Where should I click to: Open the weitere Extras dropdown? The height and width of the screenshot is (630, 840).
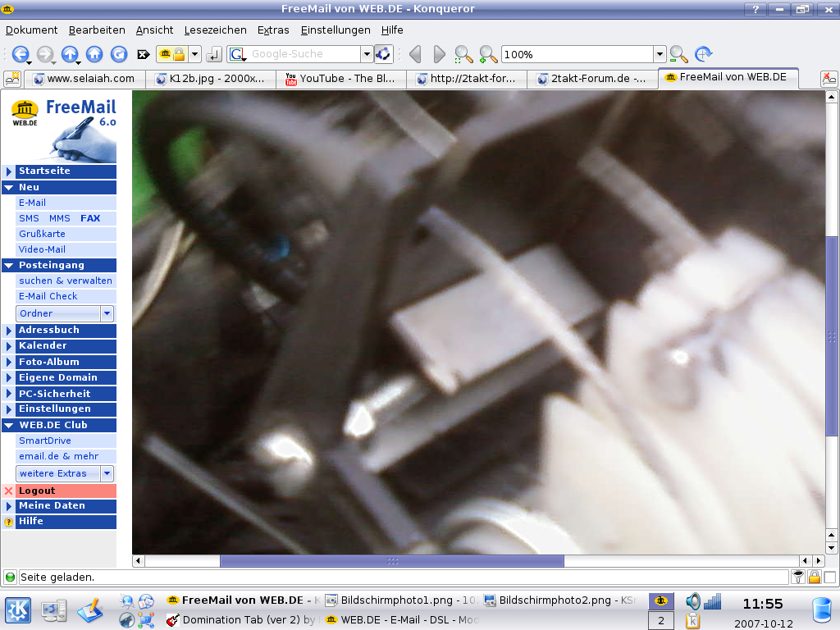click(107, 473)
